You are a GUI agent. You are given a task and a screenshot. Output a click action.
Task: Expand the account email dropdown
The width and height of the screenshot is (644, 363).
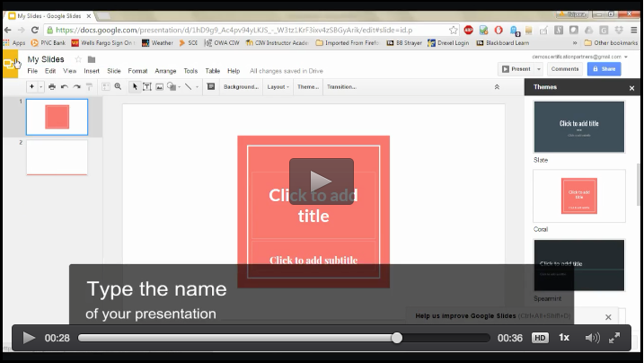coord(626,57)
